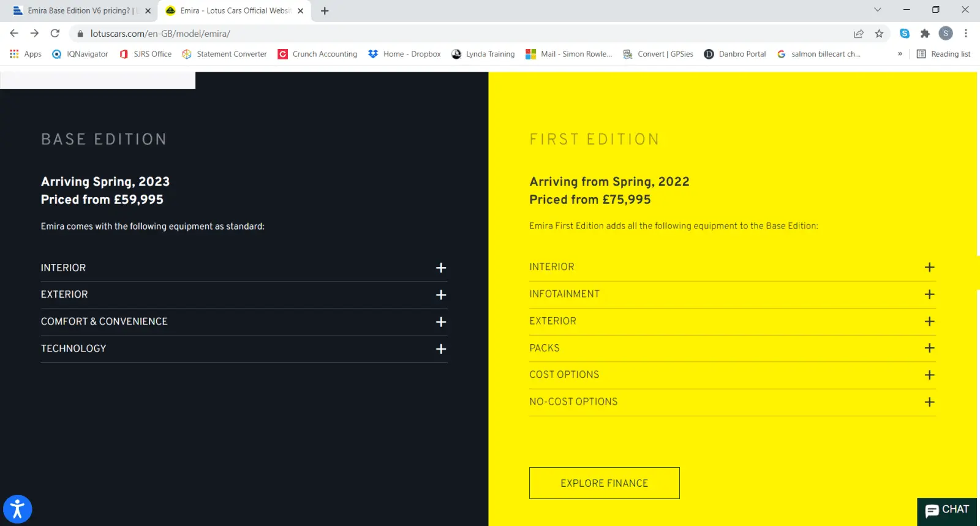
Task: Open a new browser tab
Action: (x=325, y=11)
